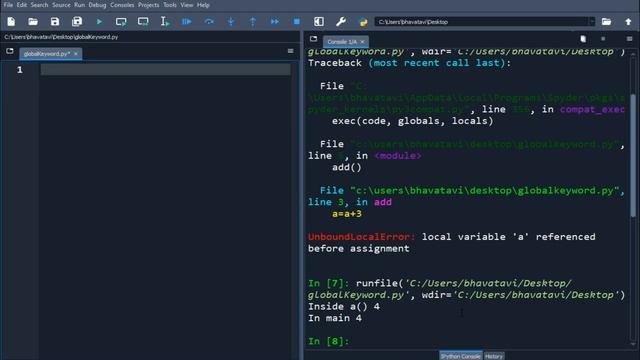The height and width of the screenshot is (360, 640).
Task: Open the View menu
Action: click(x=187, y=5)
